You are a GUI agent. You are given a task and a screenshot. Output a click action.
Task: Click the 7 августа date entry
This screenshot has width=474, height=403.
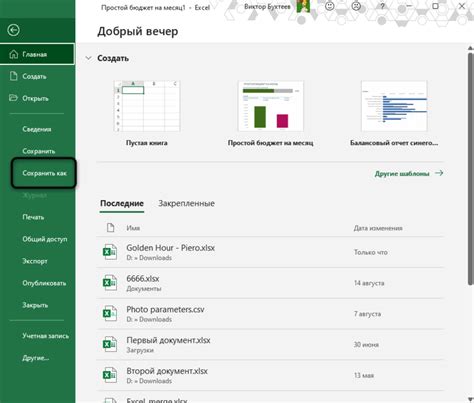point(367,314)
